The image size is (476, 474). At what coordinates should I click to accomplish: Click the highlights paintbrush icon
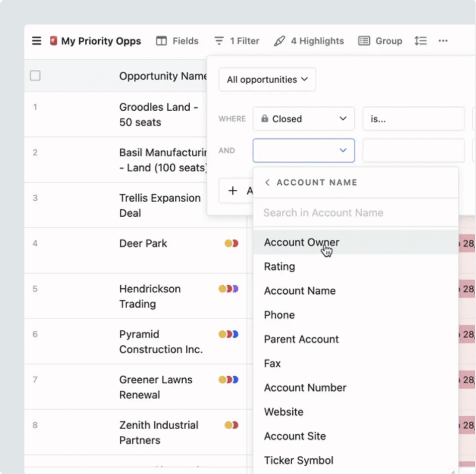click(279, 41)
